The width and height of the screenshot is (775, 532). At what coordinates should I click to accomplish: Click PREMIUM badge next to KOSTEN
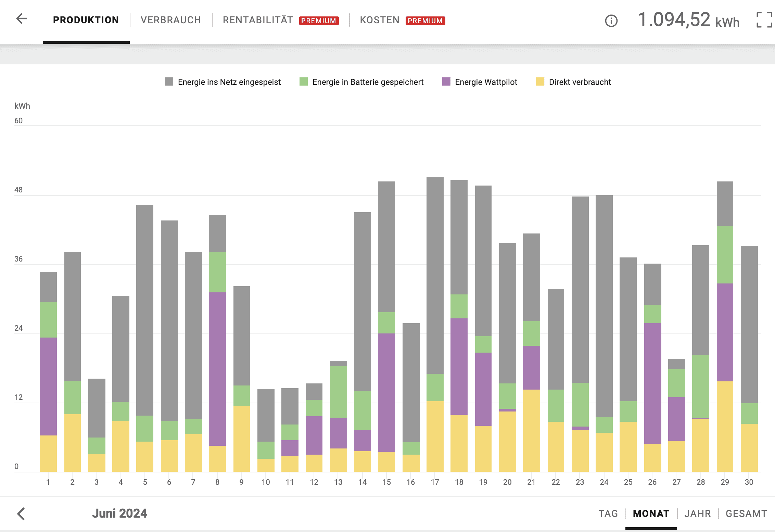(x=425, y=21)
